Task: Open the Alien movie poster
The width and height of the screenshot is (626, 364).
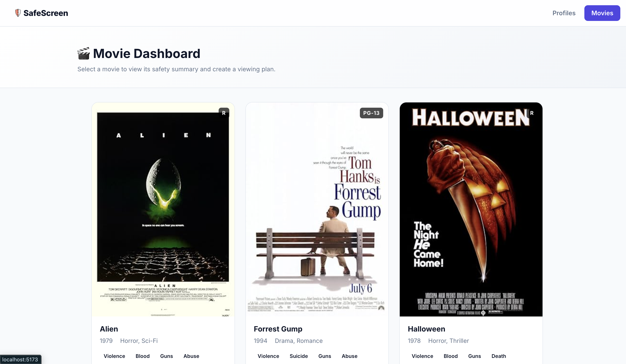Action: tap(163, 209)
